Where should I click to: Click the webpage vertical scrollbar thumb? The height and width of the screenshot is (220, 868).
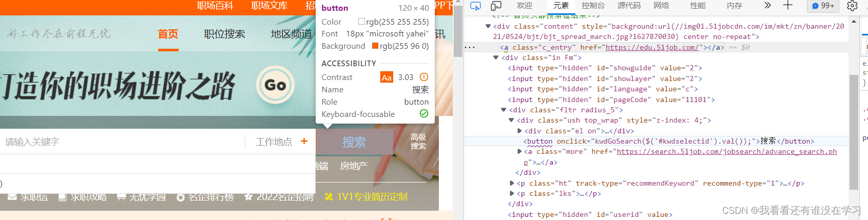coord(458,31)
